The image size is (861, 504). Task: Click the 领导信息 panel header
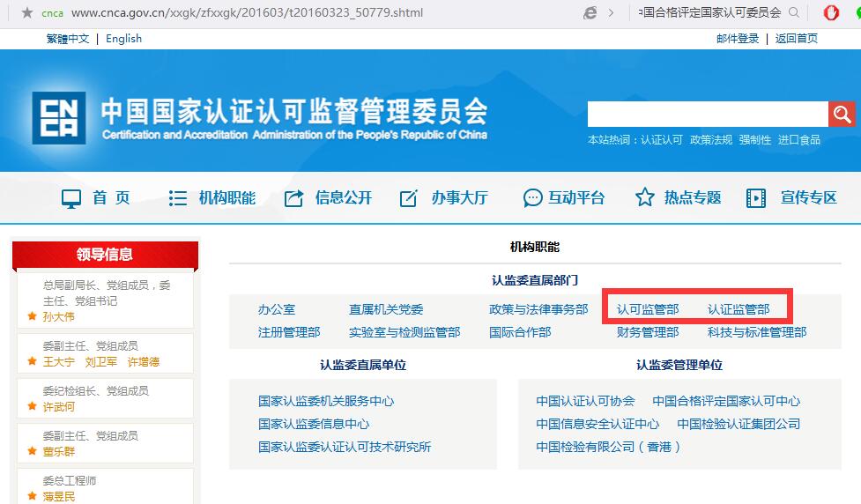pos(105,255)
